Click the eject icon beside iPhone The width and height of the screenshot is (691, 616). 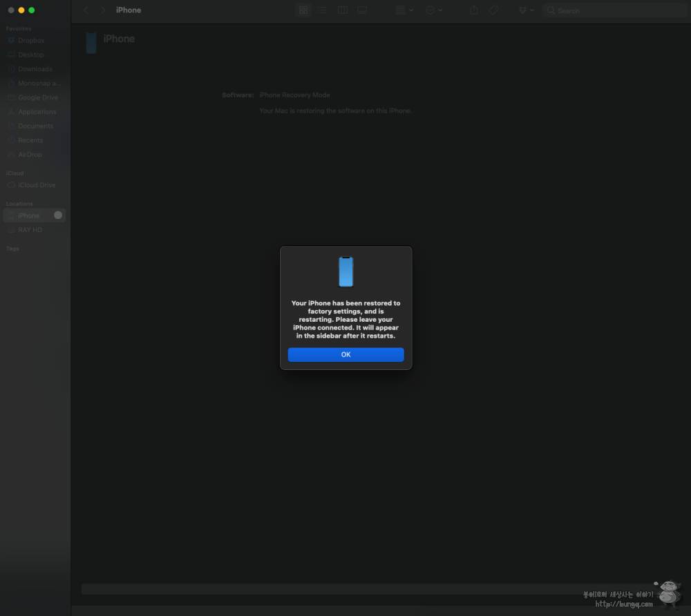pyautogui.click(x=58, y=215)
